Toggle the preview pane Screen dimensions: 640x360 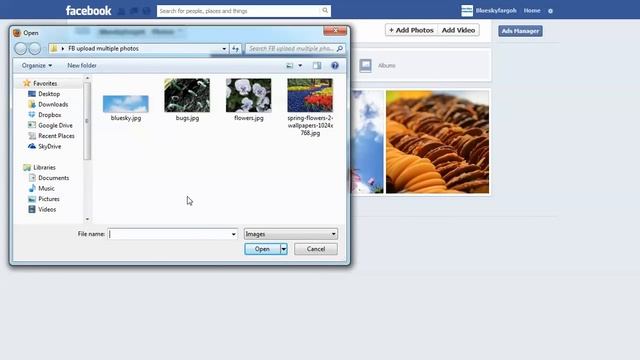tap(317, 65)
